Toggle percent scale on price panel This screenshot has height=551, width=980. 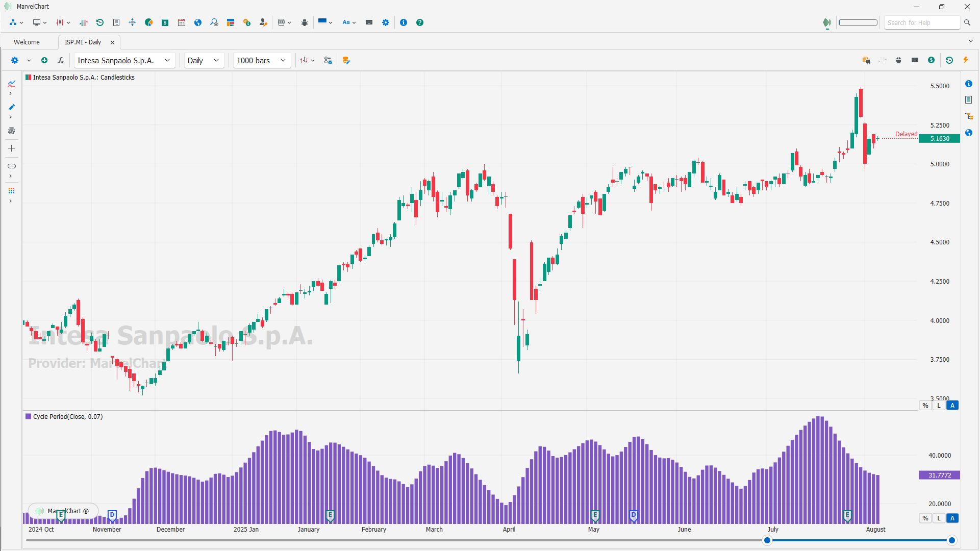point(925,406)
